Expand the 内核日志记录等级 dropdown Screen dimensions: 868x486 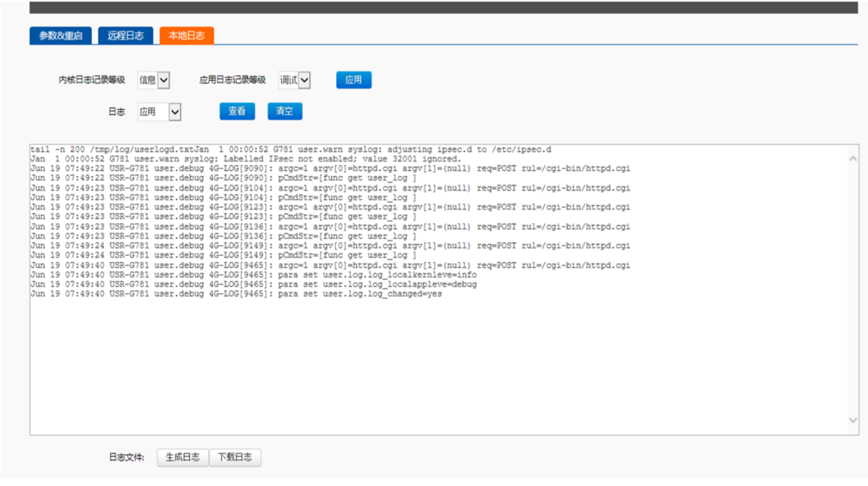tap(154, 80)
